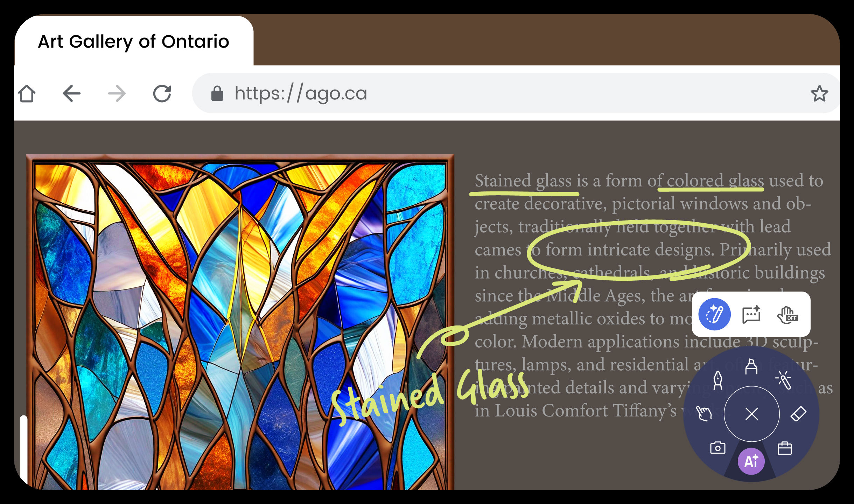The image size is (854, 504).
Task: Close the radial pen menu
Action: pyautogui.click(x=751, y=414)
